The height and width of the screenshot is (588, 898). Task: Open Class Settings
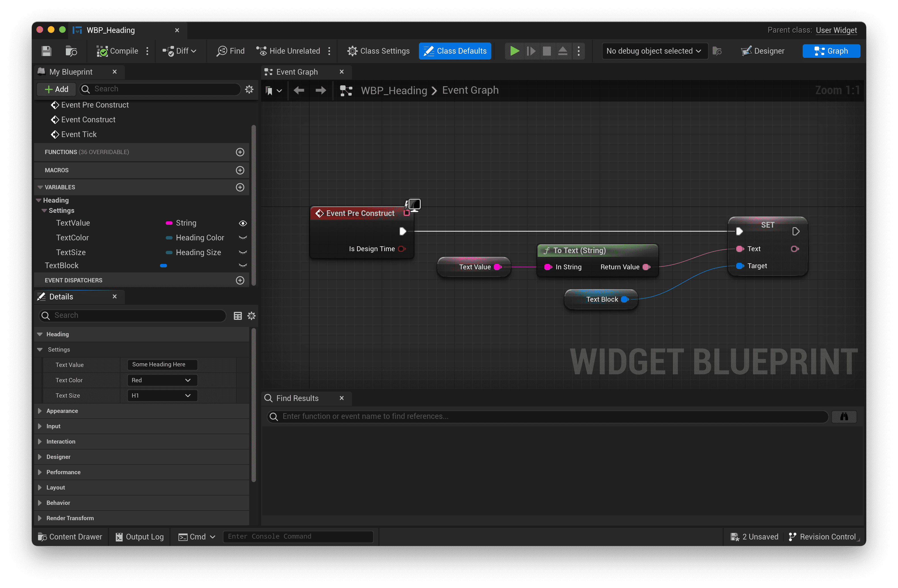pyautogui.click(x=378, y=51)
